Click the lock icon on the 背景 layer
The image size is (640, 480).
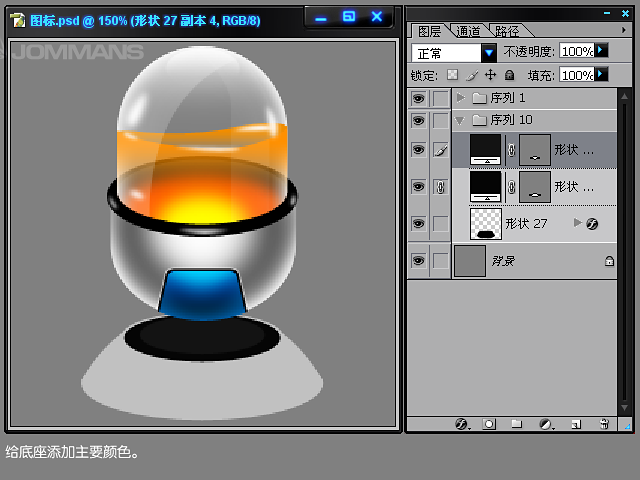pyautogui.click(x=609, y=260)
